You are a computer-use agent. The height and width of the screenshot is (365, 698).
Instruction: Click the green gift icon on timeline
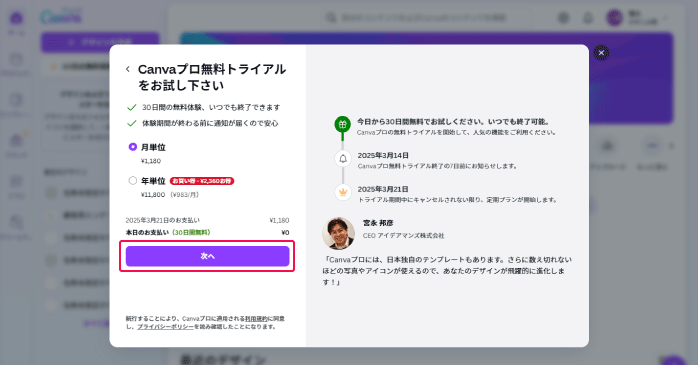[342, 124]
